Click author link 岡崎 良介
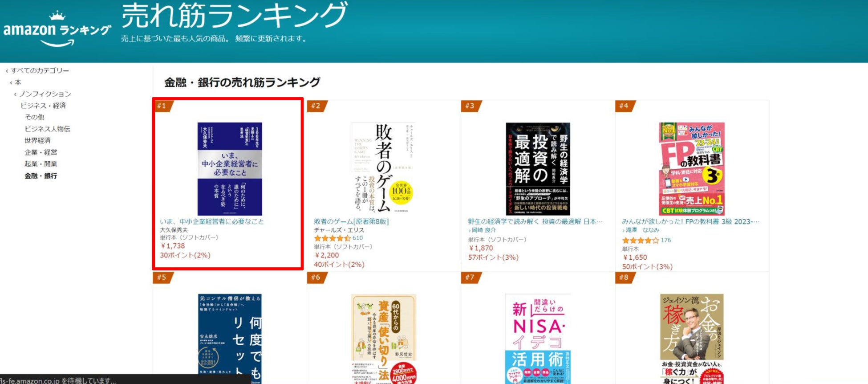868x384 pixels. pyautogui.click(x=483, y=230)
